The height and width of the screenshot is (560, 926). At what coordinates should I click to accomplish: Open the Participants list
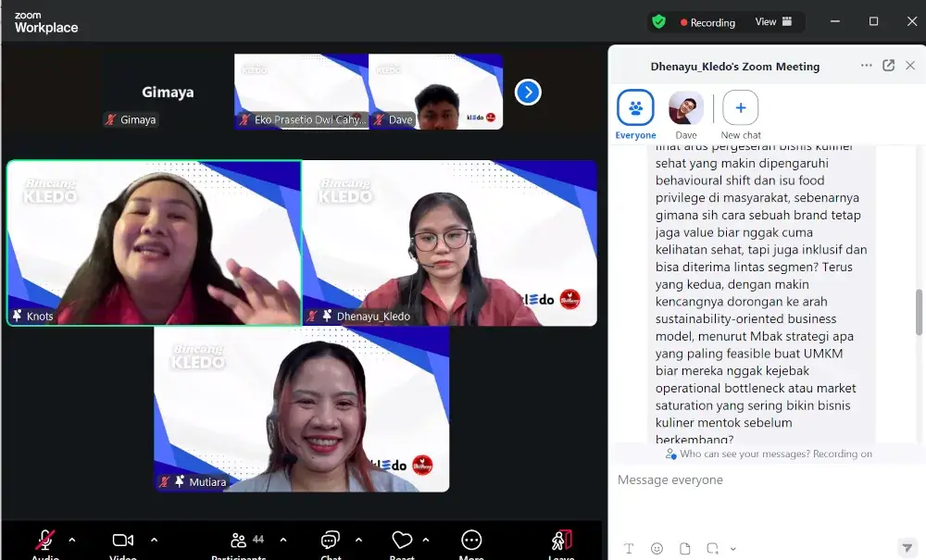(239, 542)
